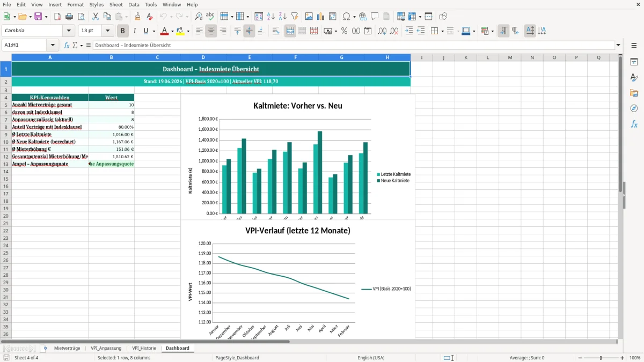This screenshot has width=644, height=362.
Task: Toggle align right
Action: coord(223,31)
